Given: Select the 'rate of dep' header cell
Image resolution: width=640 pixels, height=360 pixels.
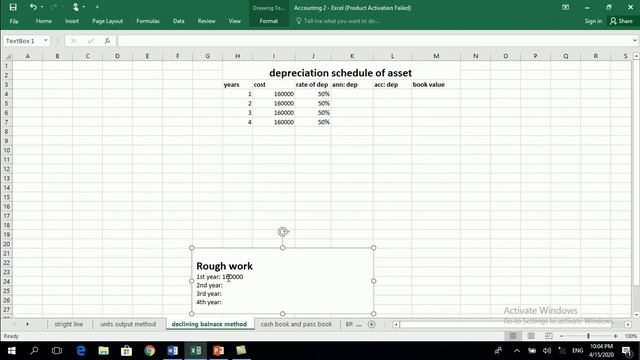Looking at the screenshot, I should click(312, 84).
